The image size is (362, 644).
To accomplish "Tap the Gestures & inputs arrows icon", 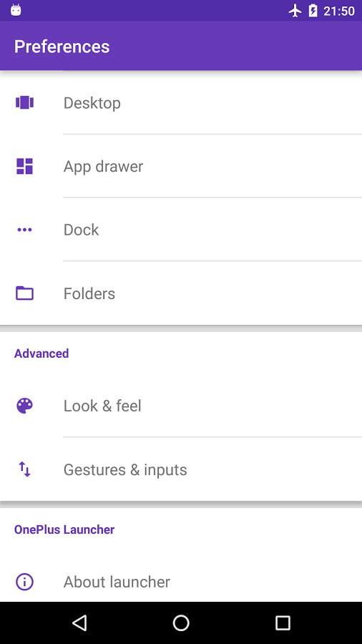I will tap(24, 469).
